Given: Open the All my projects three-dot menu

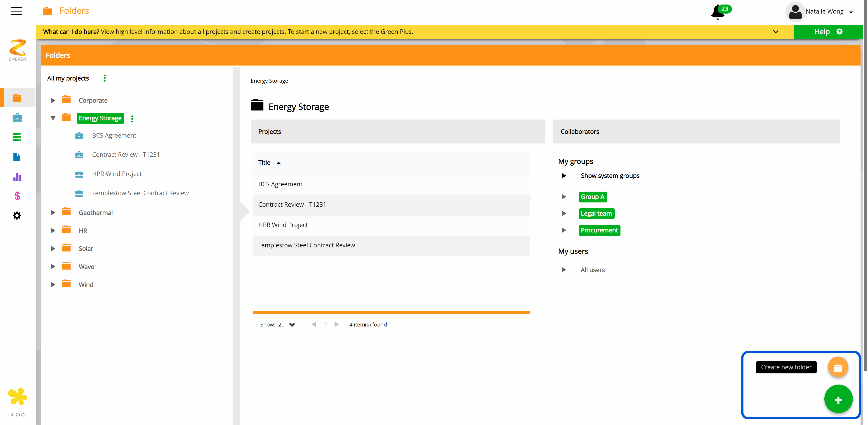Looking at the screenshot, I should 105,78.
